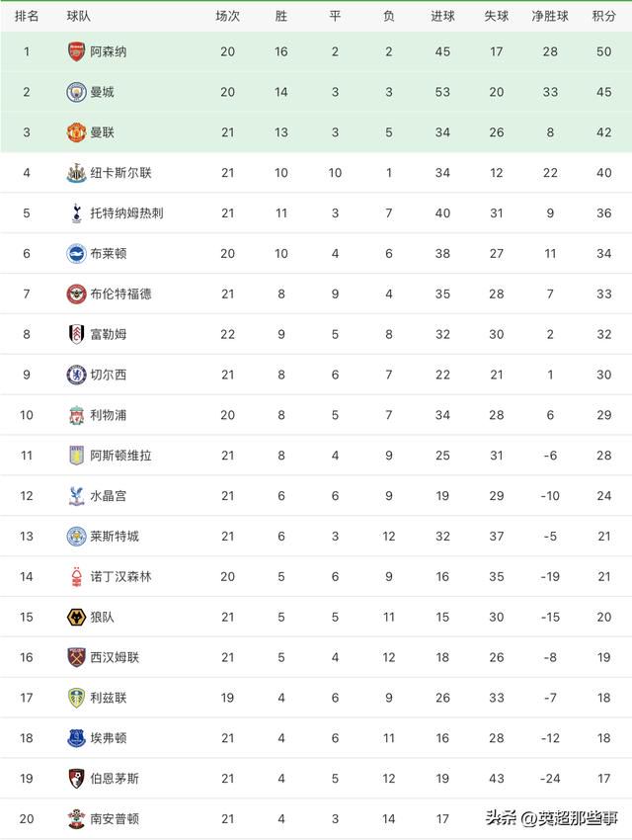The height and width of the screenshot is (840, 632).
Task: Open team name 富勒姆 link
Action: [x=108, y=334]
